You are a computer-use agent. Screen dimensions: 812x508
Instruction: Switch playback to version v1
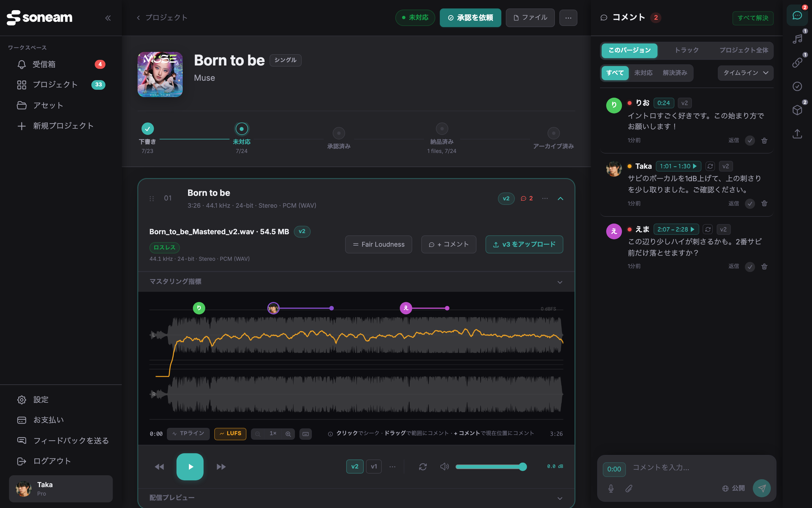374,467
